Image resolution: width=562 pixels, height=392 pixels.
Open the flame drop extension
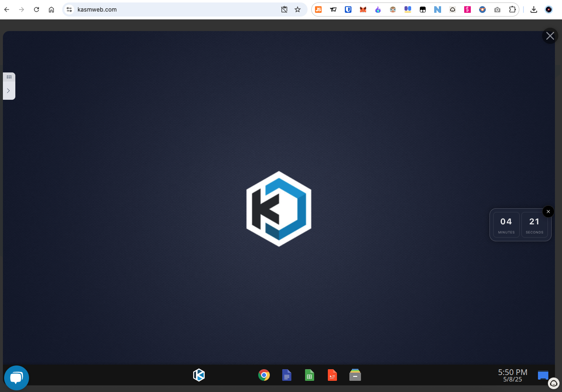[x=378, y=10]
